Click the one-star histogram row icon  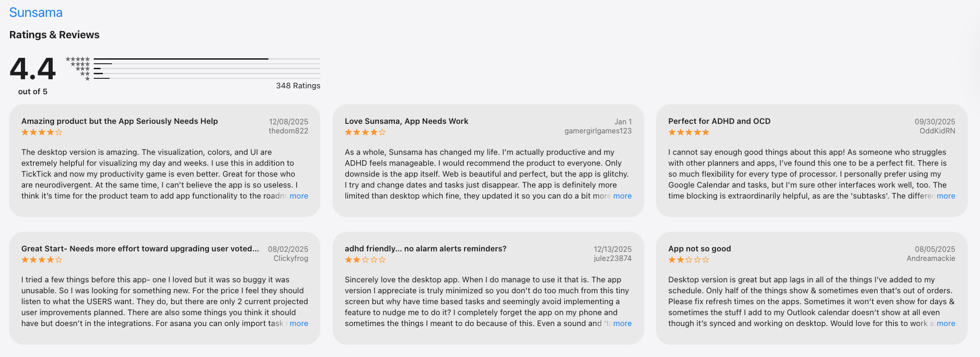[87, 79]
